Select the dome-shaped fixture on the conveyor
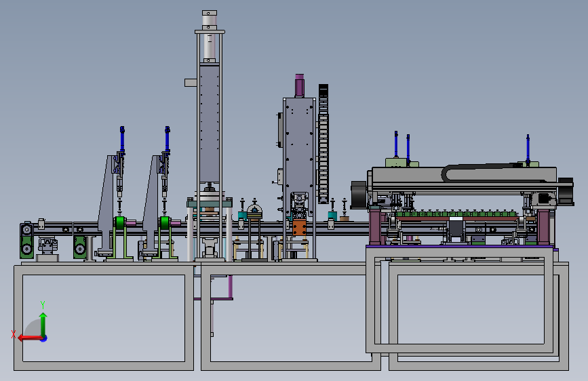The height and width of the screenshot is (381, 588). tap(254, 211)
